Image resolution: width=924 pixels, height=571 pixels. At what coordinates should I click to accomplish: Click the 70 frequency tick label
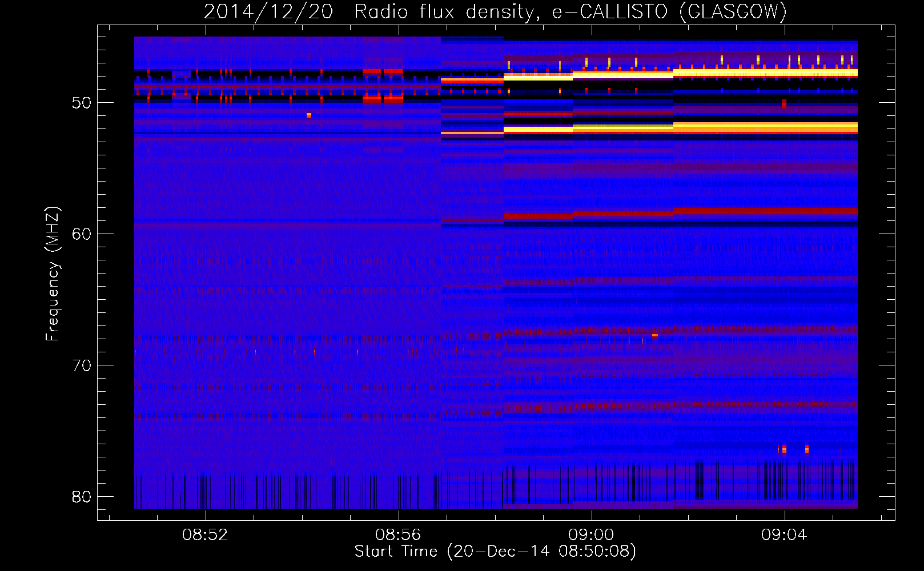(82, 365)
